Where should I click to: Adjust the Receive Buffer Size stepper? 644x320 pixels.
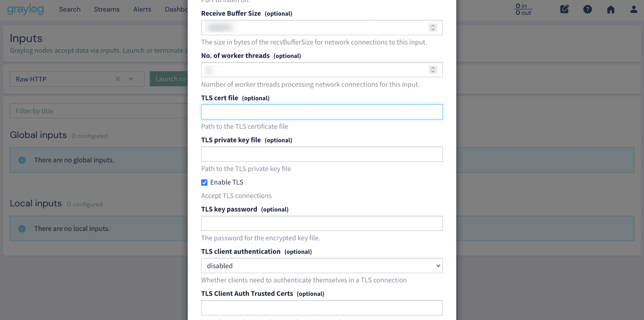tap(433, 28)
